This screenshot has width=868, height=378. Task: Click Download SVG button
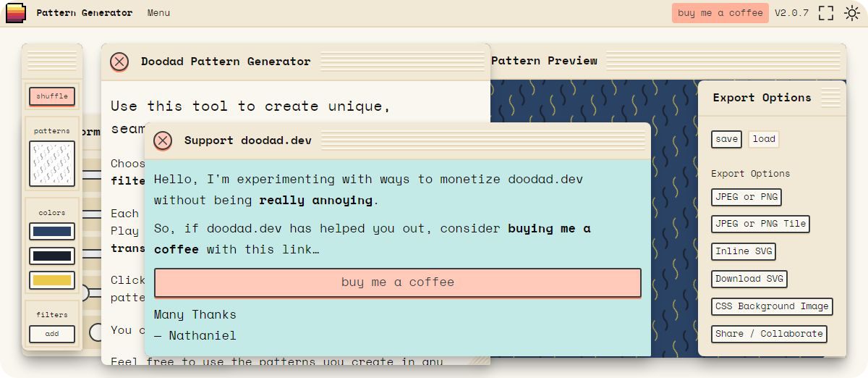click(749, 279)
